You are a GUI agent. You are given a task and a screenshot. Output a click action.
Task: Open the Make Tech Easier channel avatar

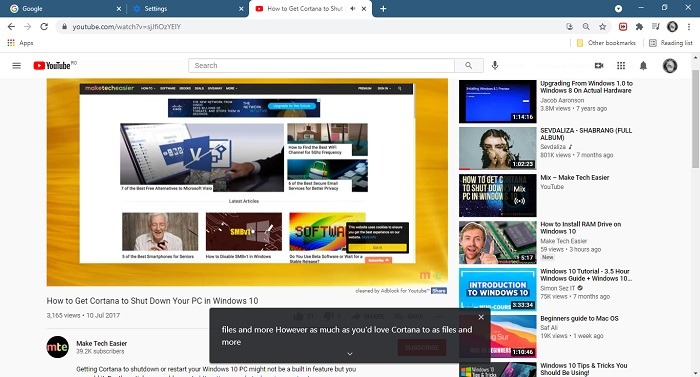tap(58, 347)
